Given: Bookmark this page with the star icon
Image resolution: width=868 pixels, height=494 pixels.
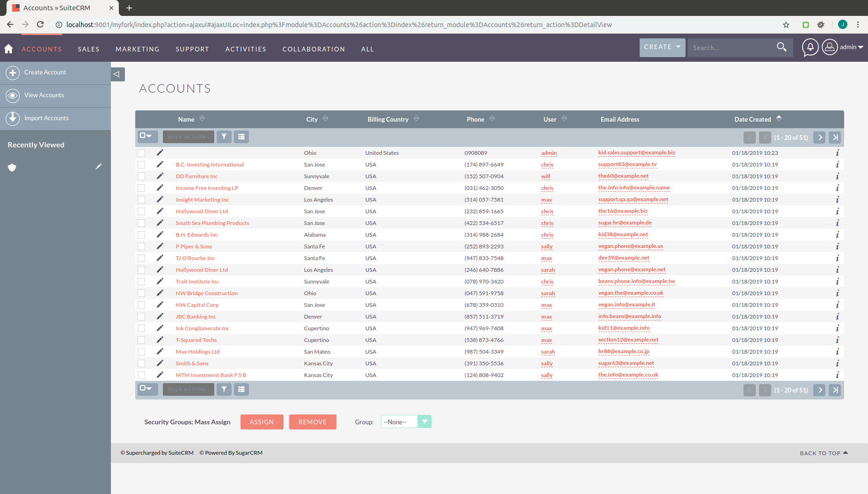Looking at the screenshot, I should 786,25.
